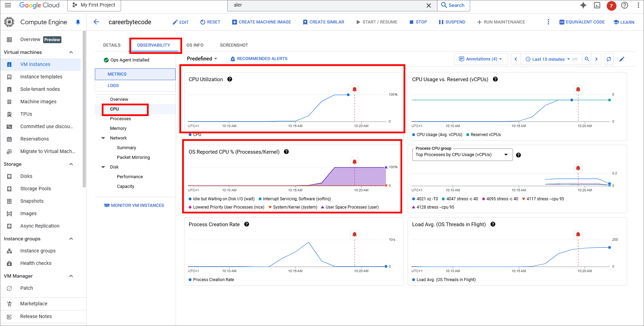Image resolution: width=644 pixels, height=326 pixels.
Task: Click the CREATE MACHINE IMAGE button
Action: click(261, 22)
